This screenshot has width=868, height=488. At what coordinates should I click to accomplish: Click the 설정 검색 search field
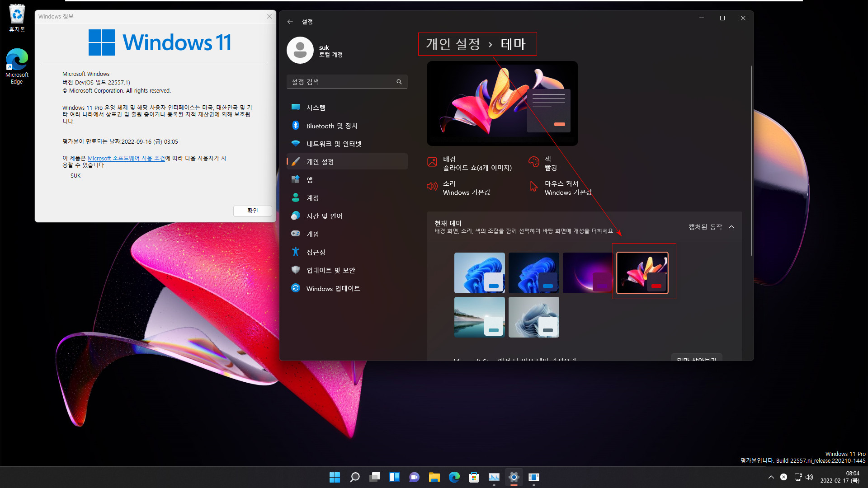347,82
